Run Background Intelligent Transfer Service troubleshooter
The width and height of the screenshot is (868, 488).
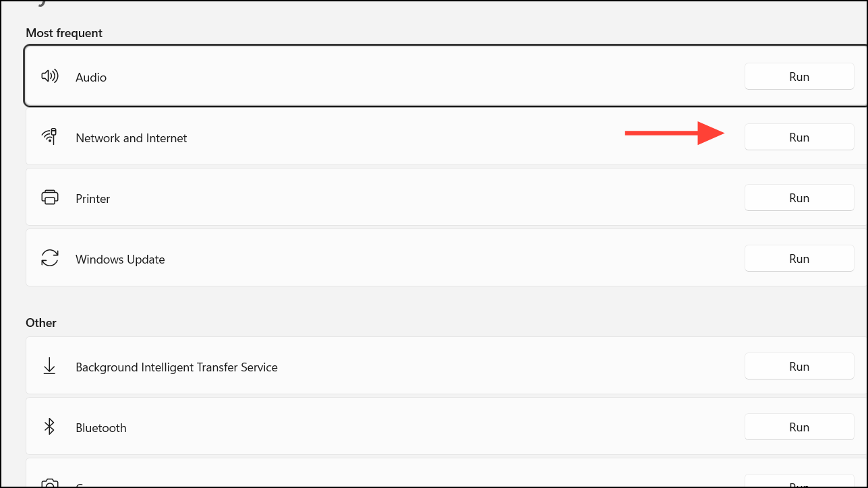coord(799,367)
